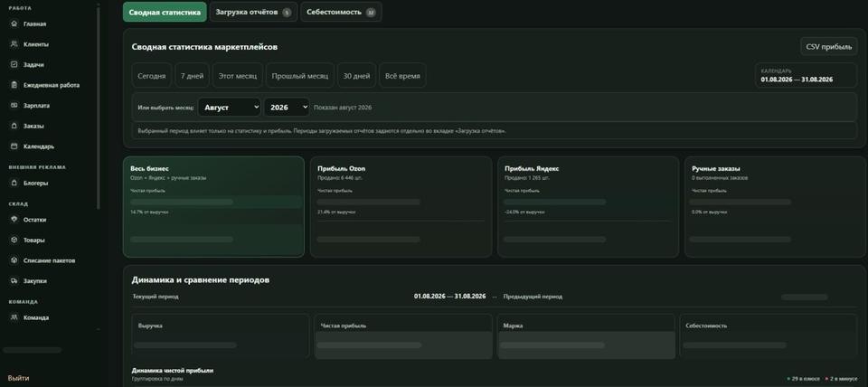Select the Маржа metric card
868x387 pixels.
[586, 336]
